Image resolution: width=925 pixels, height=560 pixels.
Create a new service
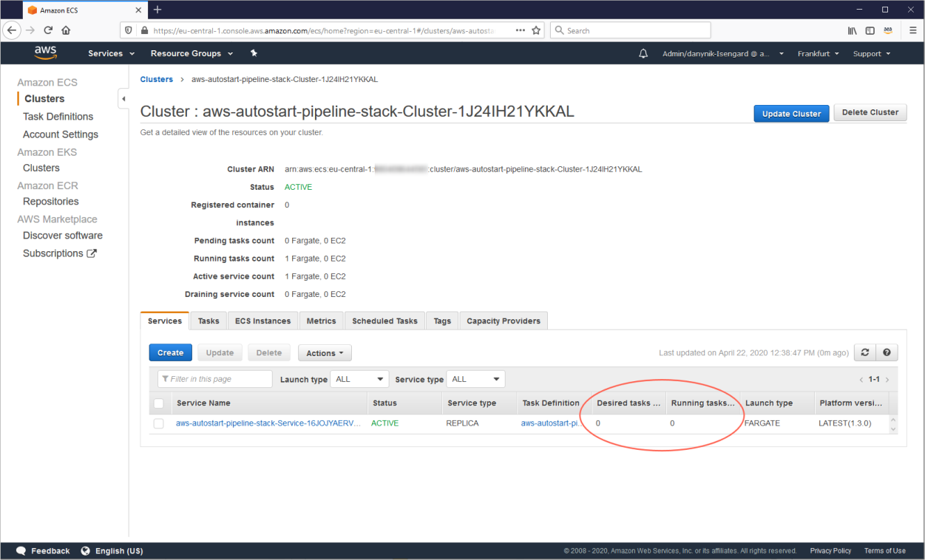point(170,352)
